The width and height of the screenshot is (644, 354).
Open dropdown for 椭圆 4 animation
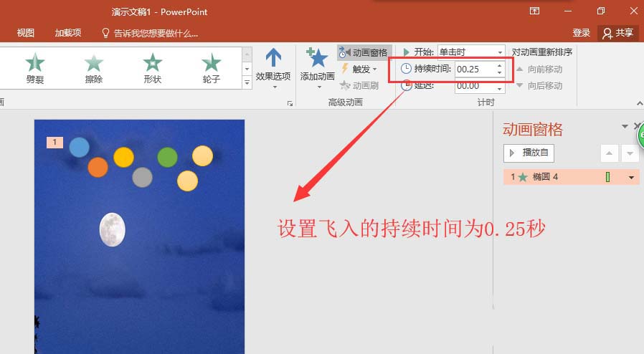coord(631,177)
